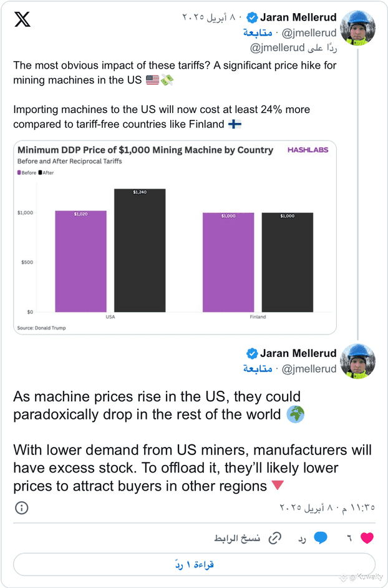Click the black After bar for USA
Viewport: 388px width, 588px height.
pos(139,250)
